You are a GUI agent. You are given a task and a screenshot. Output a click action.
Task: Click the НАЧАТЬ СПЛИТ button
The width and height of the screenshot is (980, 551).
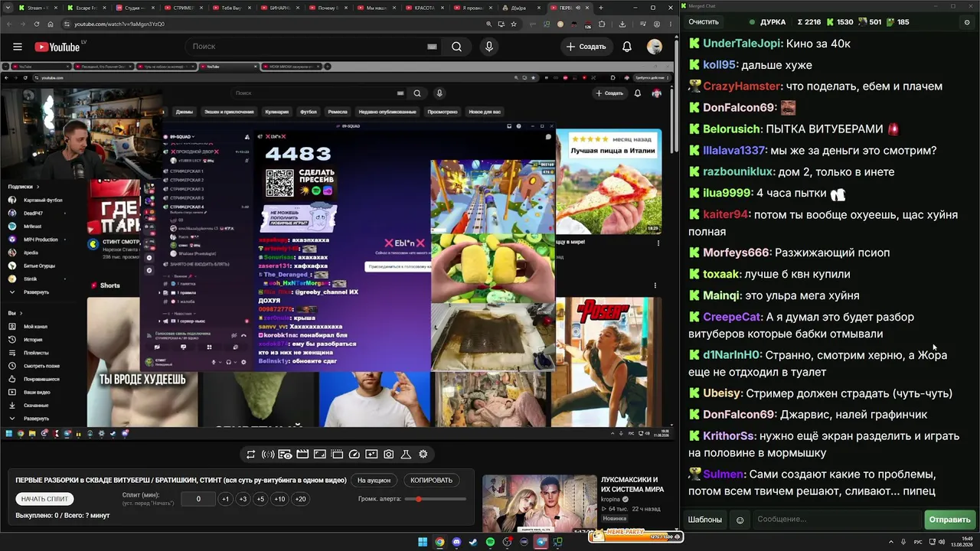(44, 499)
